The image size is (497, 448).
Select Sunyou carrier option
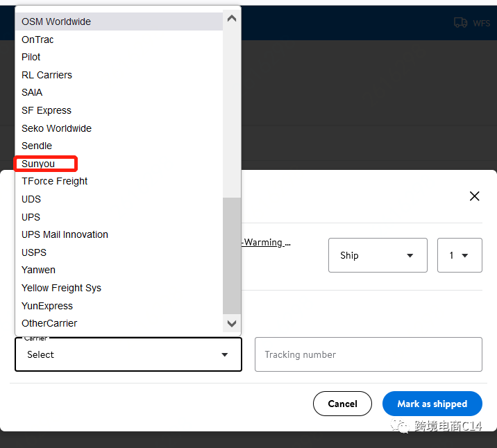coord(119,164)
